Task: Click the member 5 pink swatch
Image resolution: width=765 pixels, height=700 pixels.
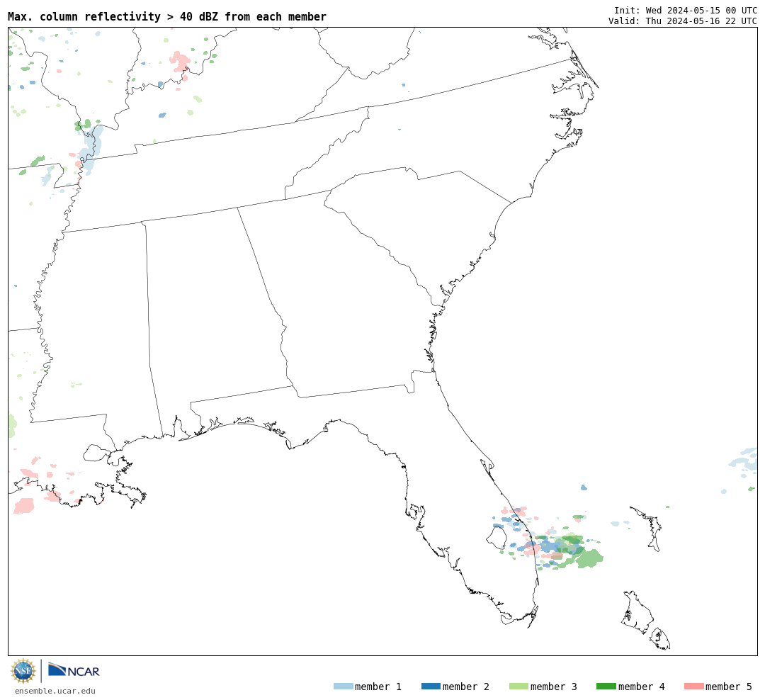Action: (693, 687)
